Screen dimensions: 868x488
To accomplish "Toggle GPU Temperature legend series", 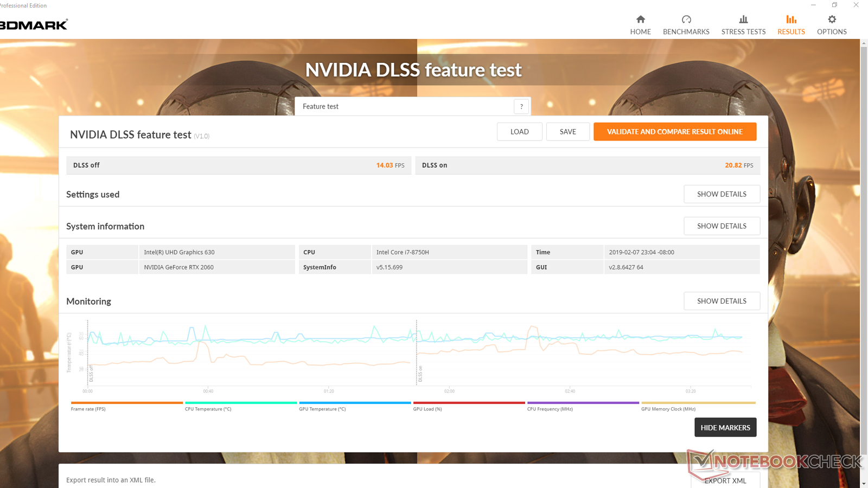I will click(x=355, y=406).
